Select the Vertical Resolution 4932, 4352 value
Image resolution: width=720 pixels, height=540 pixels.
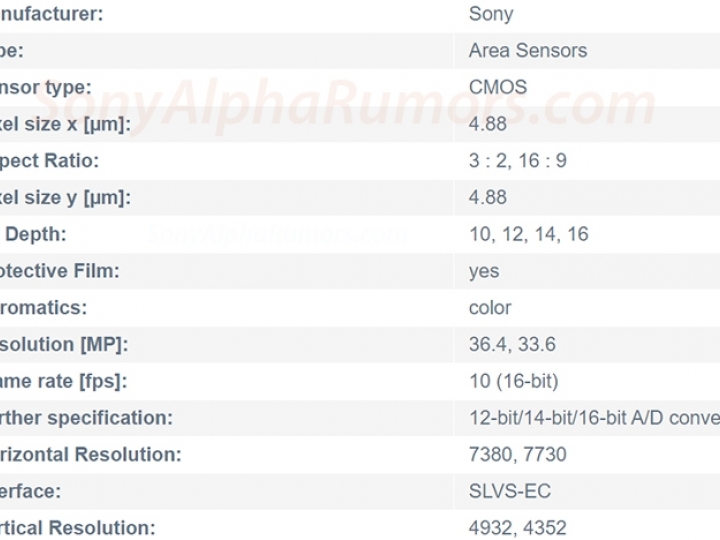click(518, 528)
